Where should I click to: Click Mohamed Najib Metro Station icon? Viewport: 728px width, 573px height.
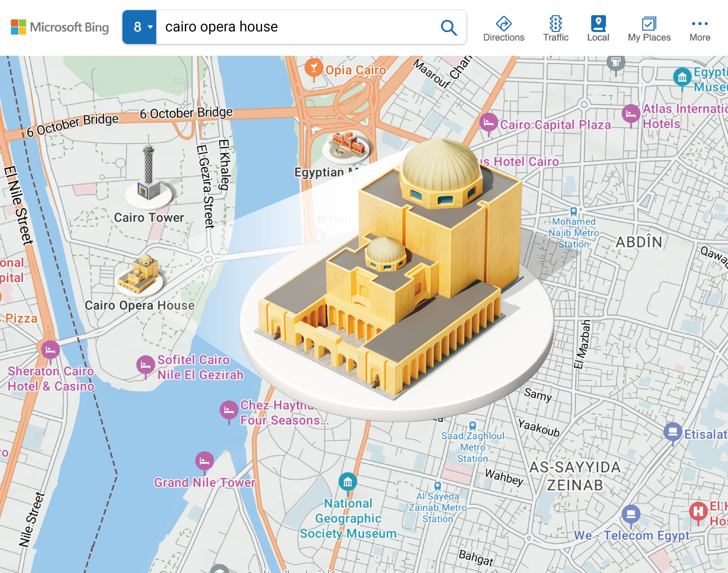coord(573,211)
